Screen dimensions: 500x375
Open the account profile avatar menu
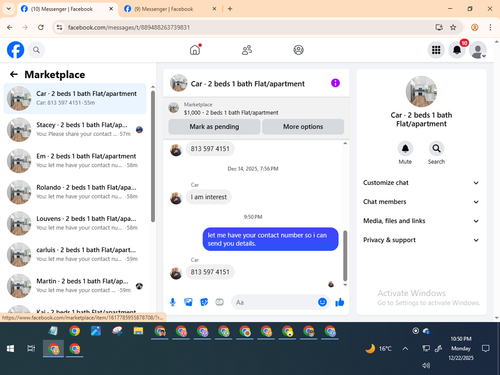[478, 50]
